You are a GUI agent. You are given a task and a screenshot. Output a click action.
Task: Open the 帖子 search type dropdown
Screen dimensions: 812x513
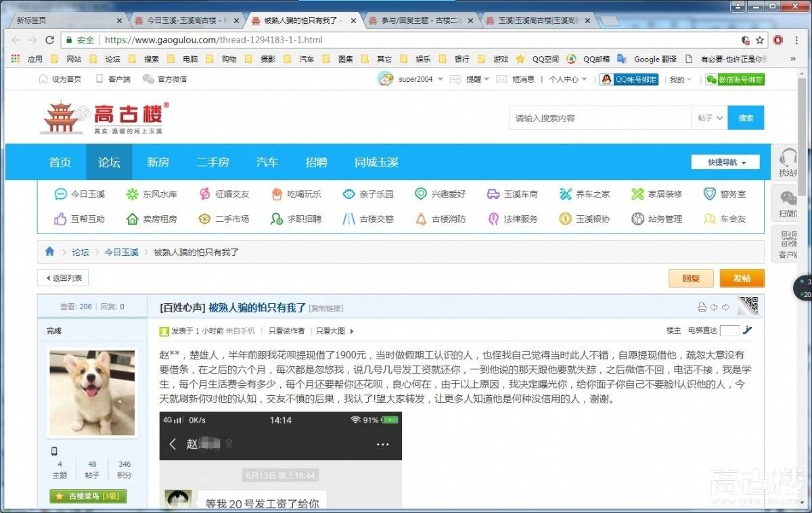click(x=710, y=118)
